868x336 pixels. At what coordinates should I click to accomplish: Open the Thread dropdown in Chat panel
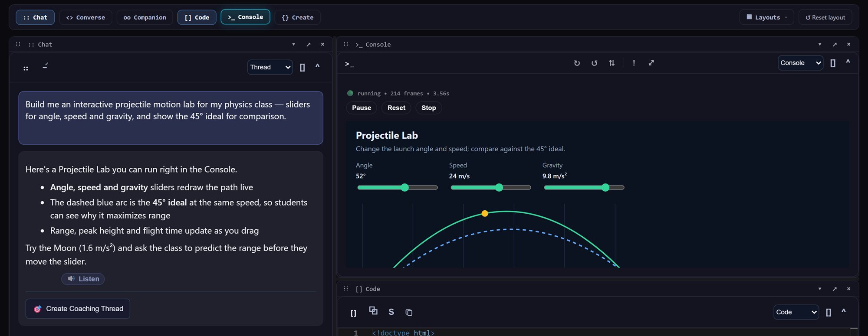click(x=270, y=67)
